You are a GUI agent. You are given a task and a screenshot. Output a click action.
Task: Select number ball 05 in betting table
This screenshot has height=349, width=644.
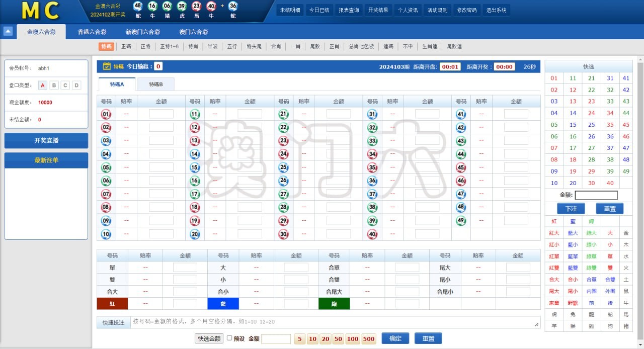(x=106, y=167)
